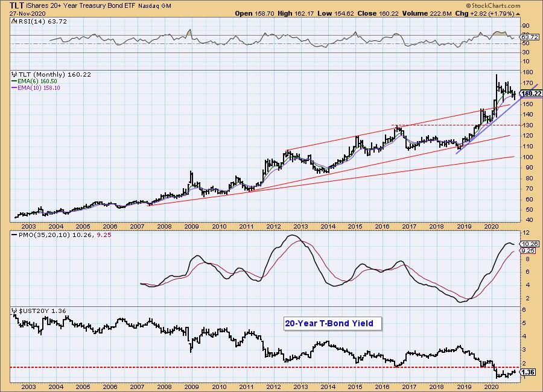Click the EMA(6) 160.50 legend text

[x=37, y=81]
